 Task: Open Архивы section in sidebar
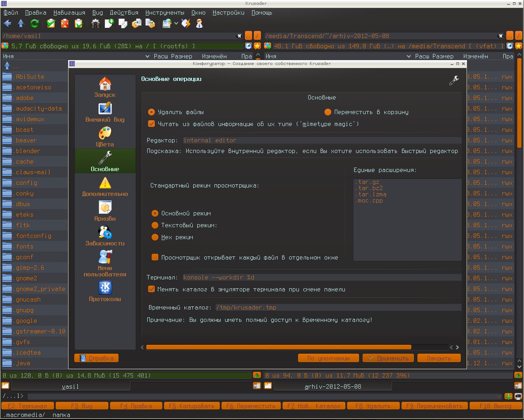[105, 211]
